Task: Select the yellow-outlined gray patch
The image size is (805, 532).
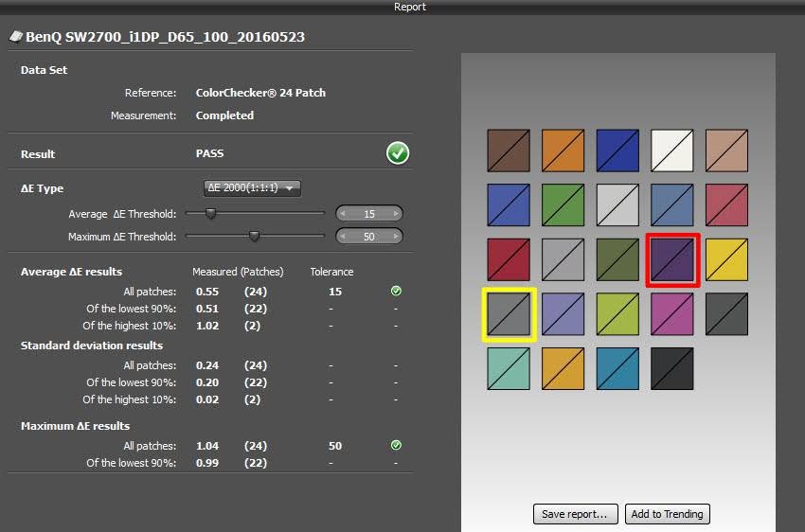Action: pos(509,314)
